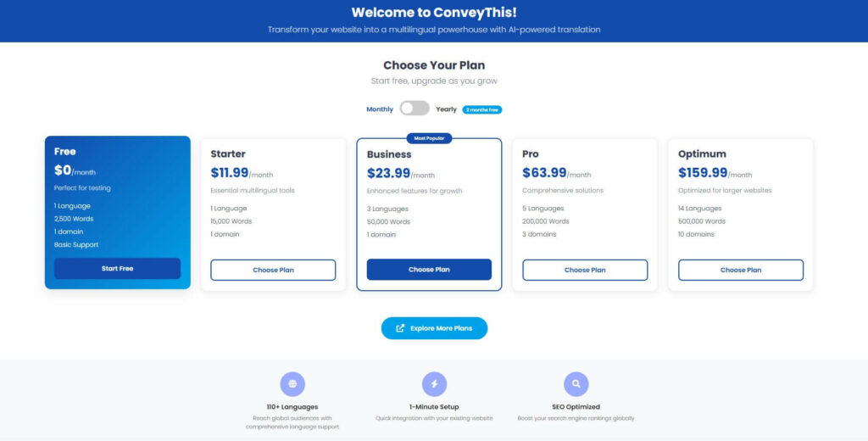The width and height of the screenshot is (868, 441).
Task: Click the 2 months free badge
Action: [x=481, y=109]
